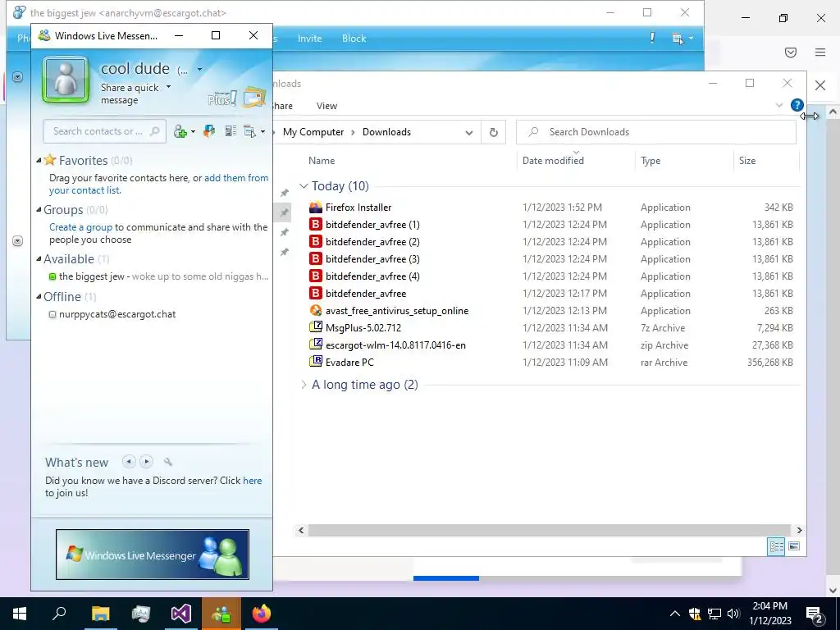Click the Explorer horizontal scrollbar track
The height and width of the screenshot is (630, 840).
tap(549, 530)
